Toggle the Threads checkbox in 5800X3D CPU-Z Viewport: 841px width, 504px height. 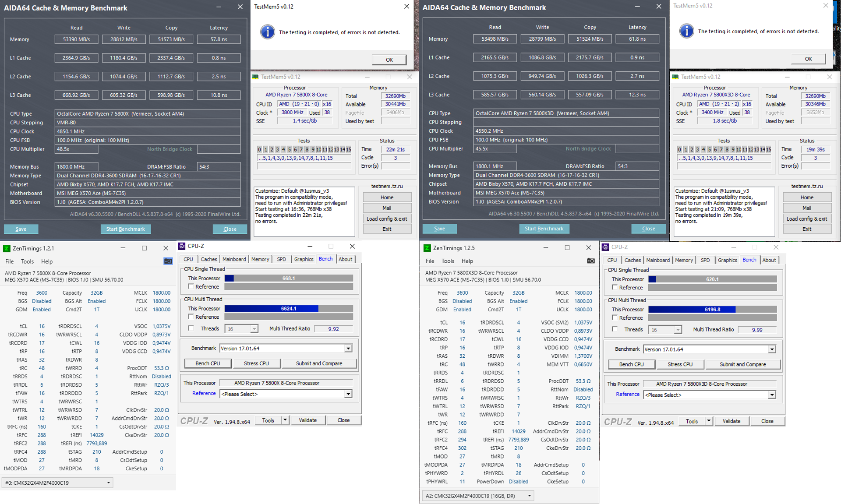(x=615, y=329)
